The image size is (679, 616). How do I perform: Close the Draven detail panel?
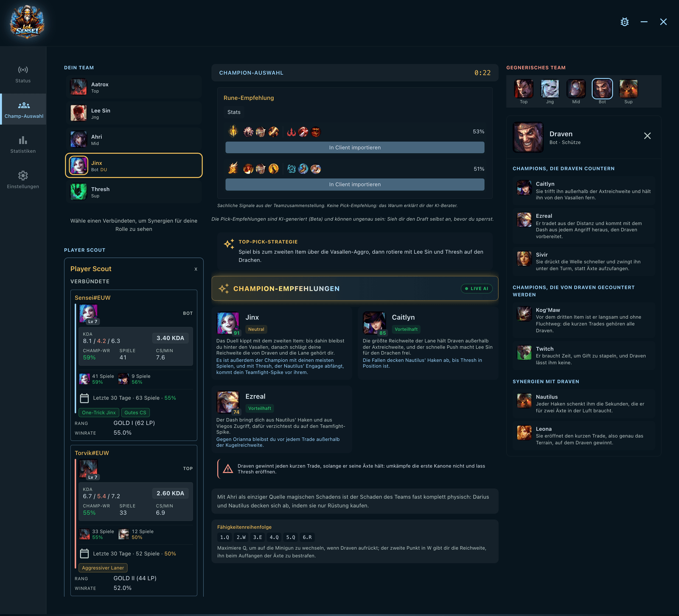(647, 136)
